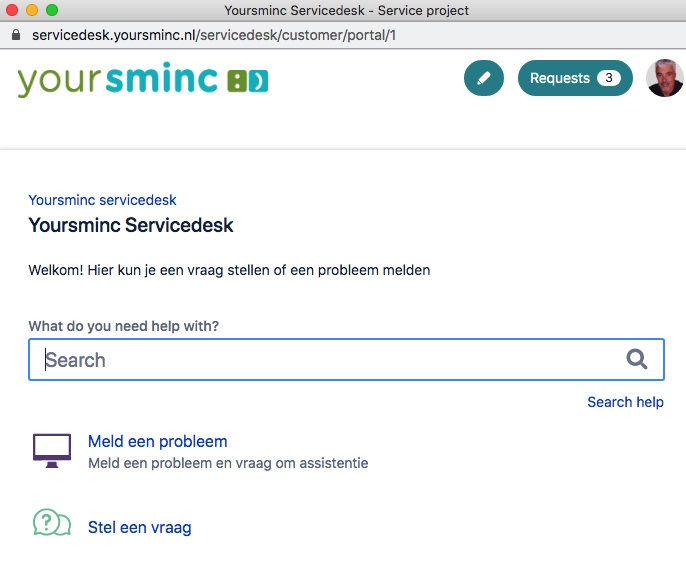
Task: Click the purple monitor icon
Action: [x=52, y=451]
